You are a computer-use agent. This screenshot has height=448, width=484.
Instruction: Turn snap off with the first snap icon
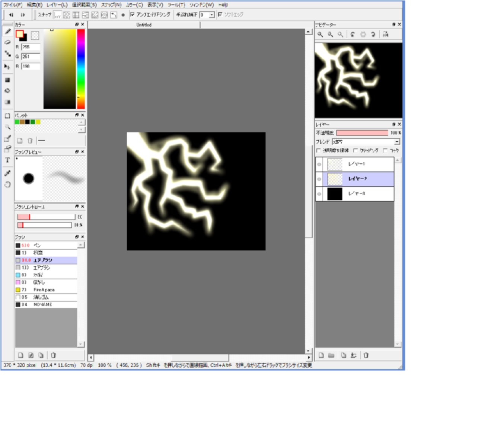tap(57, 15)
